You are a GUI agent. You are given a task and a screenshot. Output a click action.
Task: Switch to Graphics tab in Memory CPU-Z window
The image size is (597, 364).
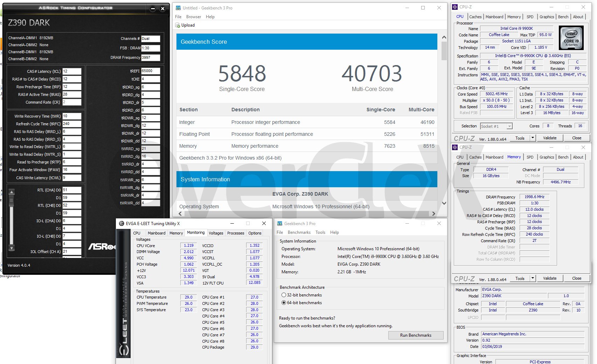pos(547,157)
